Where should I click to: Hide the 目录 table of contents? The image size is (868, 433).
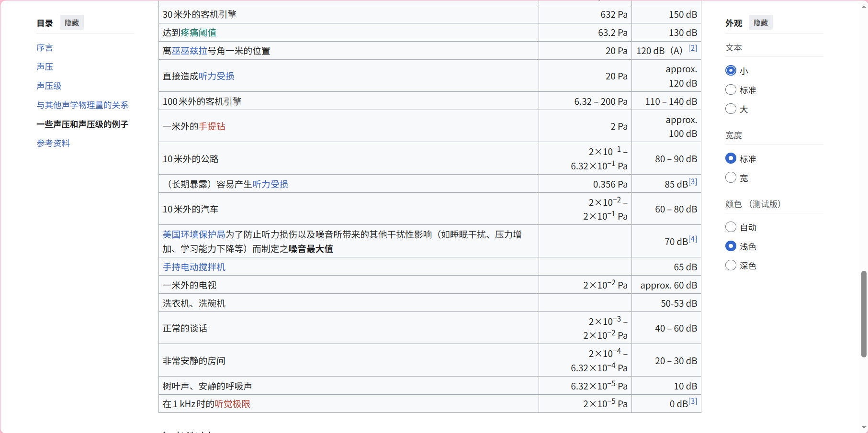(x=72, y=22)
